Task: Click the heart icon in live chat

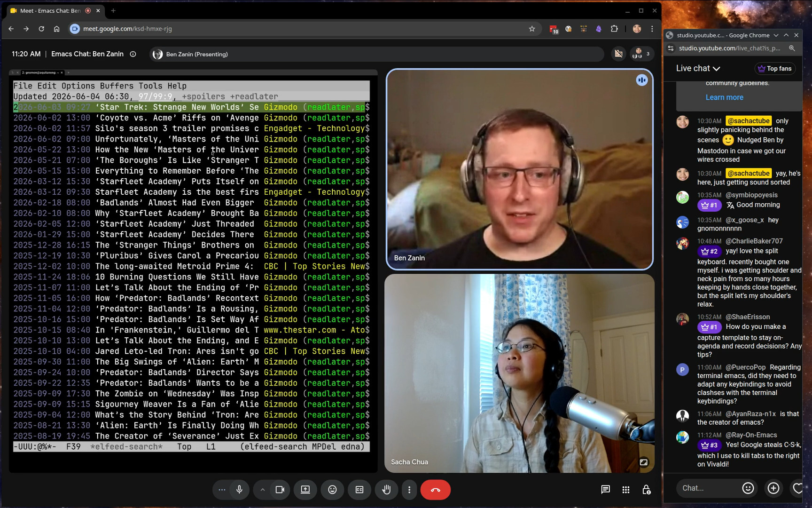Action: pyautogui.click(x=798, y=488)
